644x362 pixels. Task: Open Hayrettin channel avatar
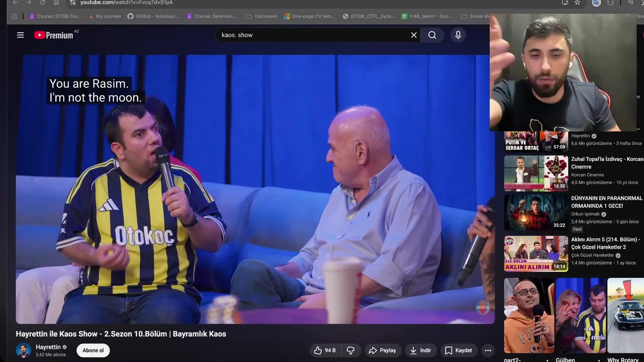24,350
